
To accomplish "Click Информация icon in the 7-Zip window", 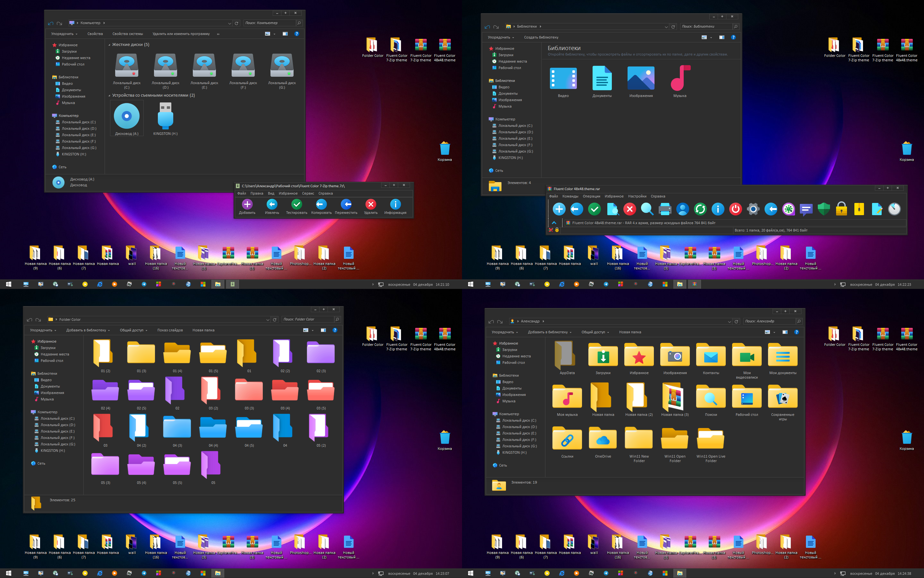I will (395, 204).
